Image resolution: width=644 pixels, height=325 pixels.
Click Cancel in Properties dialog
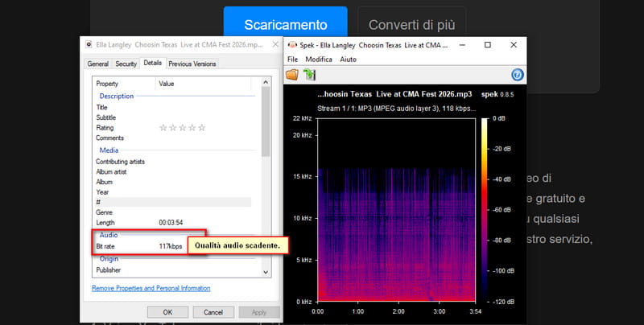[x=213, y=312]
